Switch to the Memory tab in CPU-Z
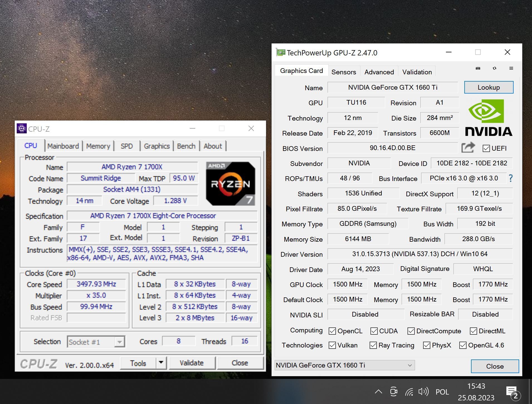 [98, 146]
